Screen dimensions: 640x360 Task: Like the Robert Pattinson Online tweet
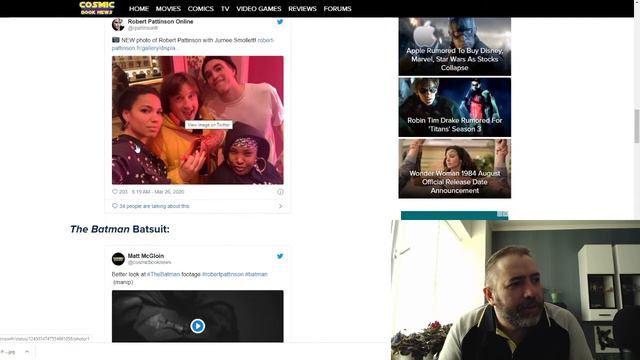pyautogui.click(x=115, y=192)
